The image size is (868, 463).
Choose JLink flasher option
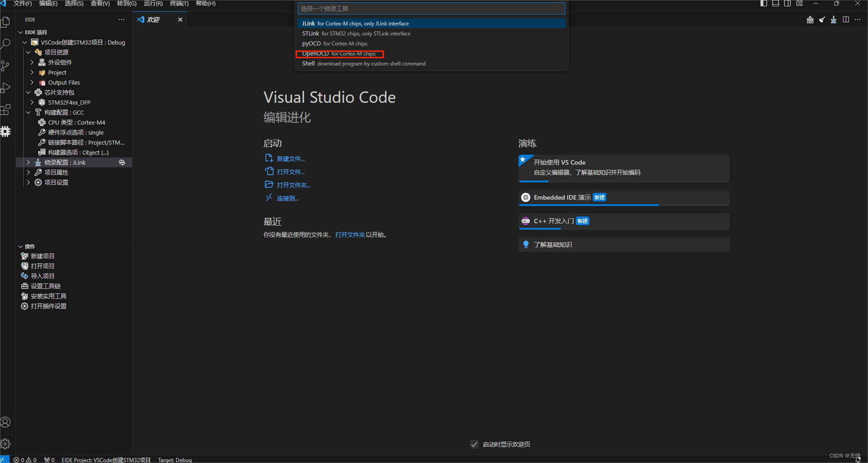click(431, 23)
